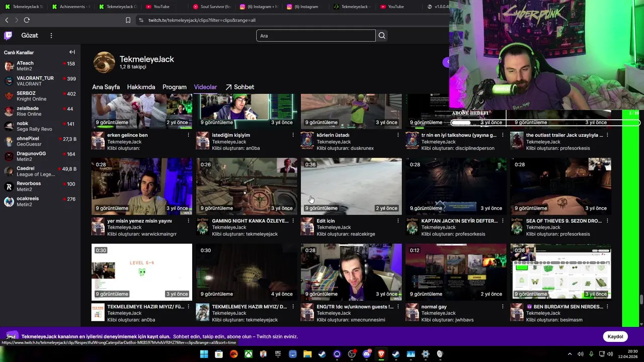Screen dimensions: 644x362
Task: Reload the page with refresh icon
Action: 27,20
